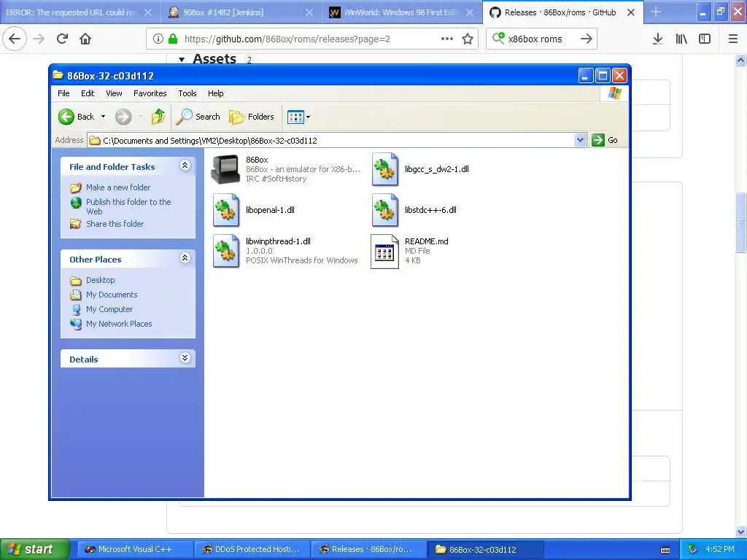Click Publish this folder to the Web

click(x=128, y=206)
